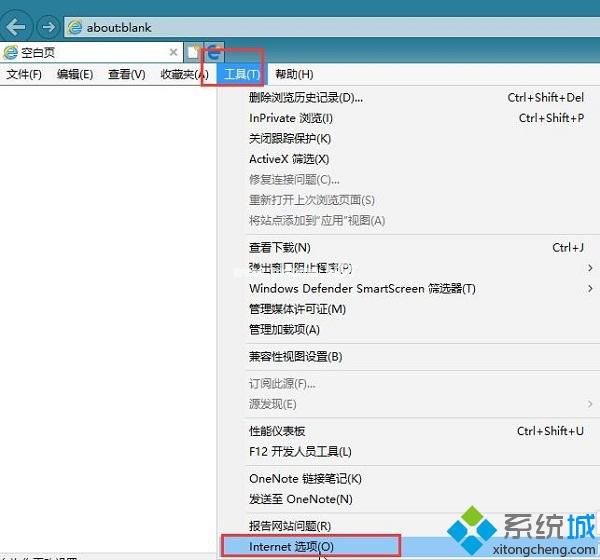Open a new tab with the new-tab button

click(x=194, y=52)
